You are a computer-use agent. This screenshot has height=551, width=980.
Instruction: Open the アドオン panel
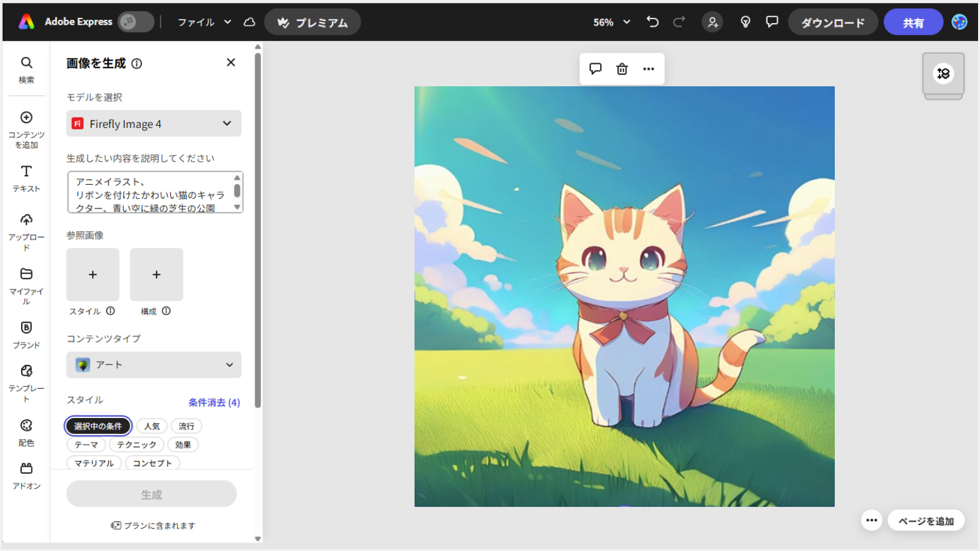pyautogui.click(x=26, y=476)
